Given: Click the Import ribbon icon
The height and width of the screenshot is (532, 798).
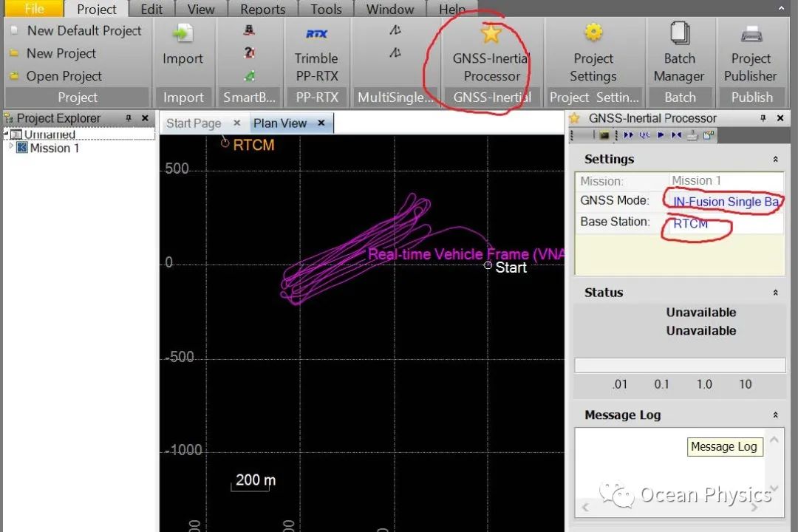Looking at the screenshot, I should point(183,34).
